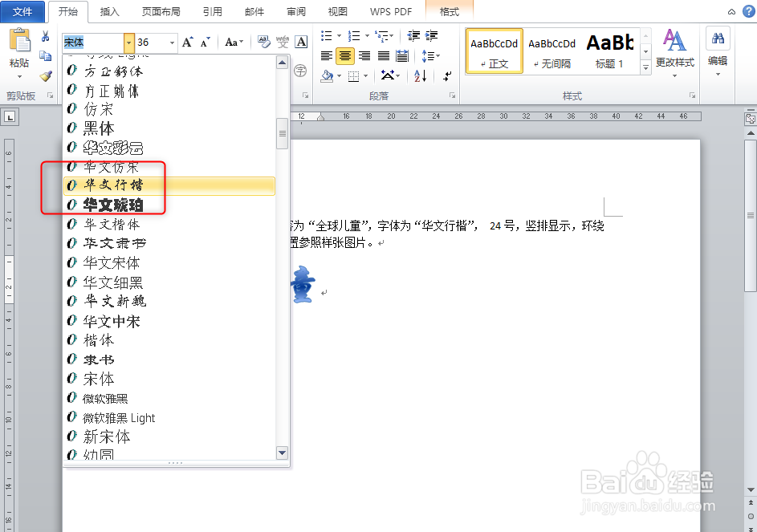Toggle center paragraph alignment
The width and height of the screenshot is (757, 532).
click(x=344, y=55)
